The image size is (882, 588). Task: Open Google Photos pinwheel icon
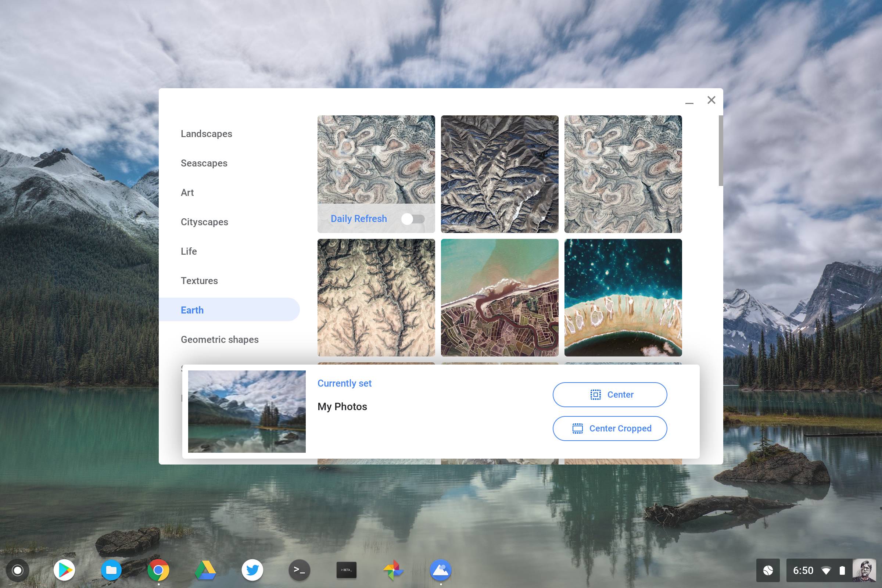point(393,570)
